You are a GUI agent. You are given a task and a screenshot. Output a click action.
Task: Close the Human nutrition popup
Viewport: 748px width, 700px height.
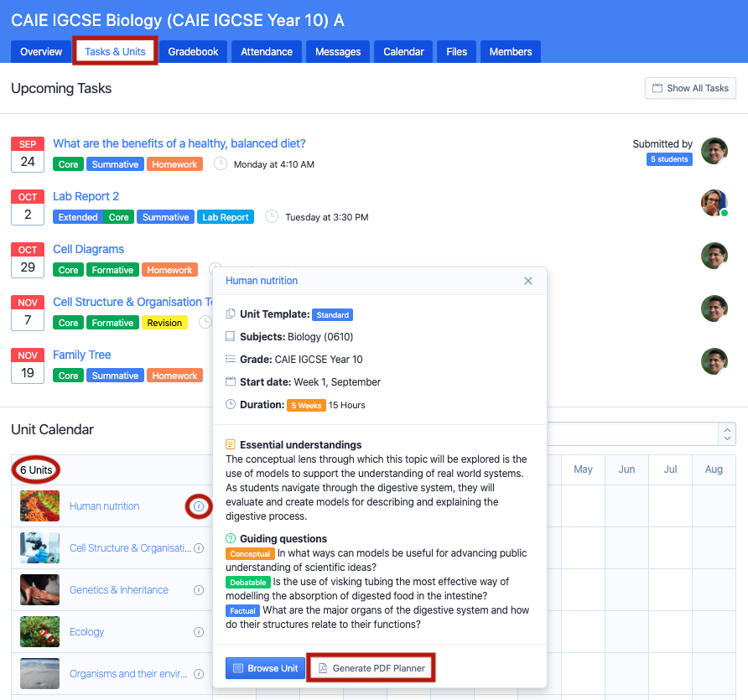coord(528,281)
